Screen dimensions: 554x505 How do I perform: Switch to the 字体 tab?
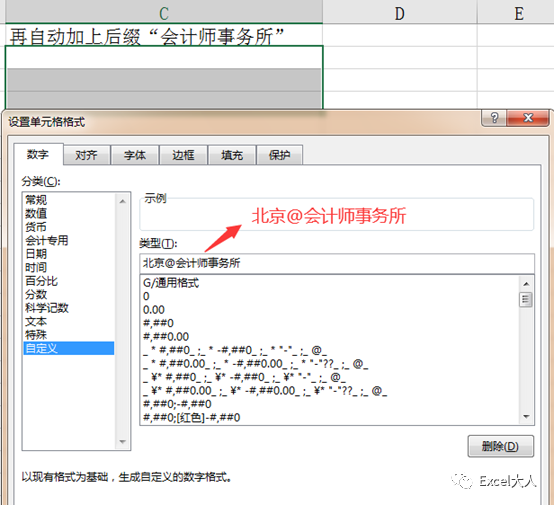click(x=135, y=155)
